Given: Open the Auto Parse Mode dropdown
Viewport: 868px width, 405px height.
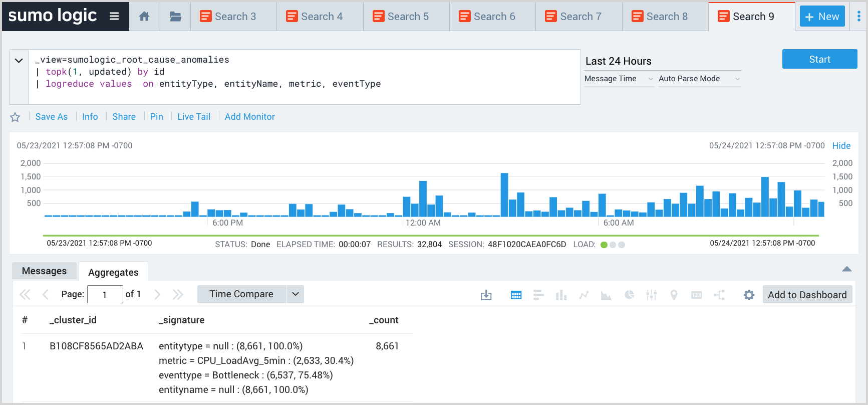Looking at the screenshot, I should (699, 79).
